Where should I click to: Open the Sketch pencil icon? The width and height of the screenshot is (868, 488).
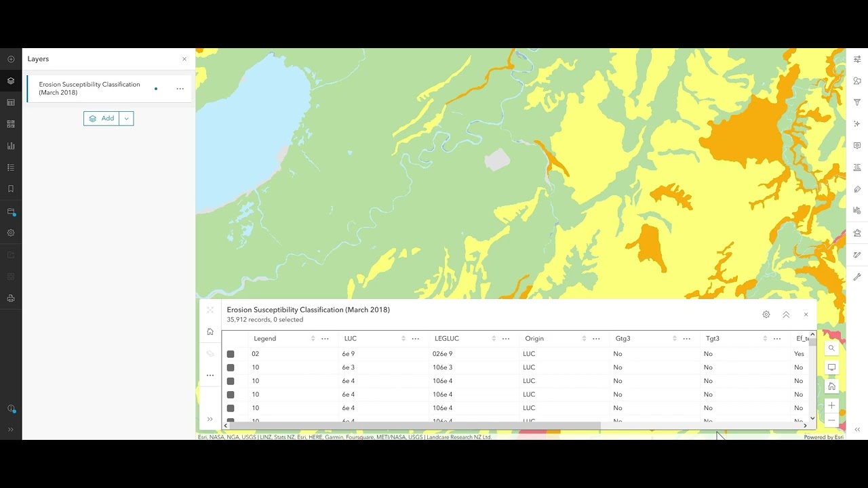[x=857, y=255]
